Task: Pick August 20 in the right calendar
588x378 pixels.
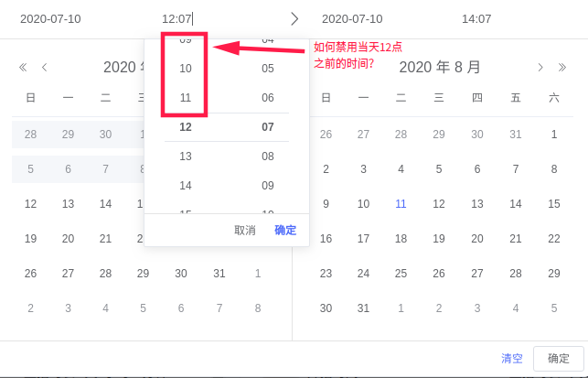Action: point(477,239)
